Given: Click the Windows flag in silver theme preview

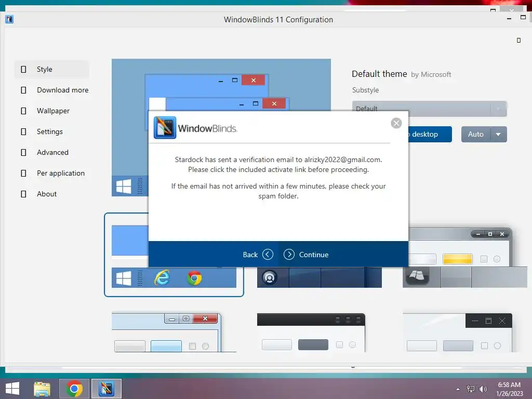Looking at the screenshot, I should point(417,275).
